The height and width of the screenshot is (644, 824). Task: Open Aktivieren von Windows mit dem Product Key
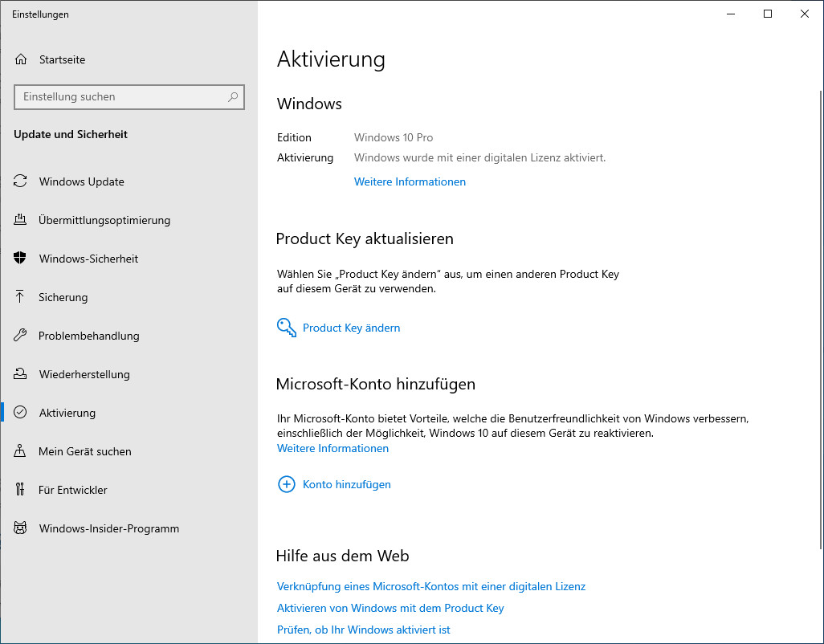pos(390,608)
